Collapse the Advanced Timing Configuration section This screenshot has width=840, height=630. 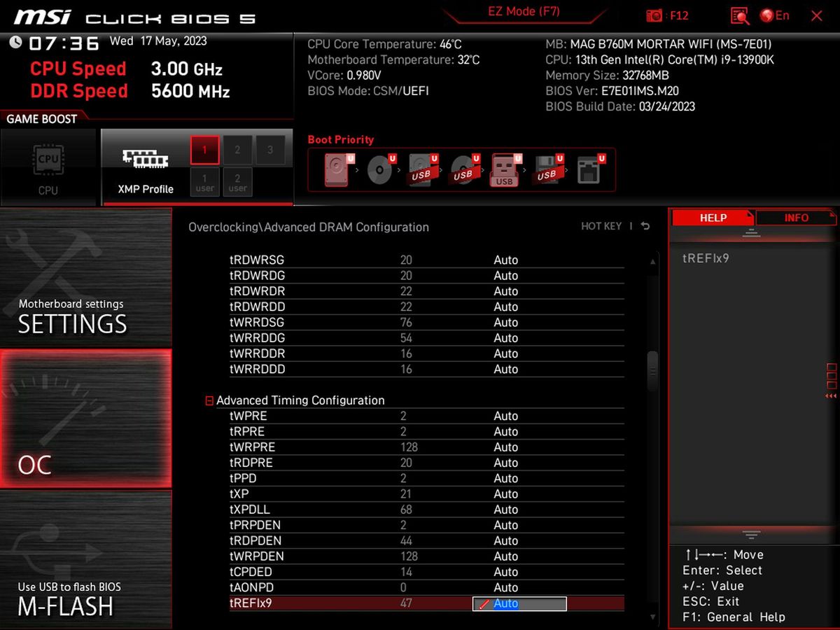pos(209,401)
